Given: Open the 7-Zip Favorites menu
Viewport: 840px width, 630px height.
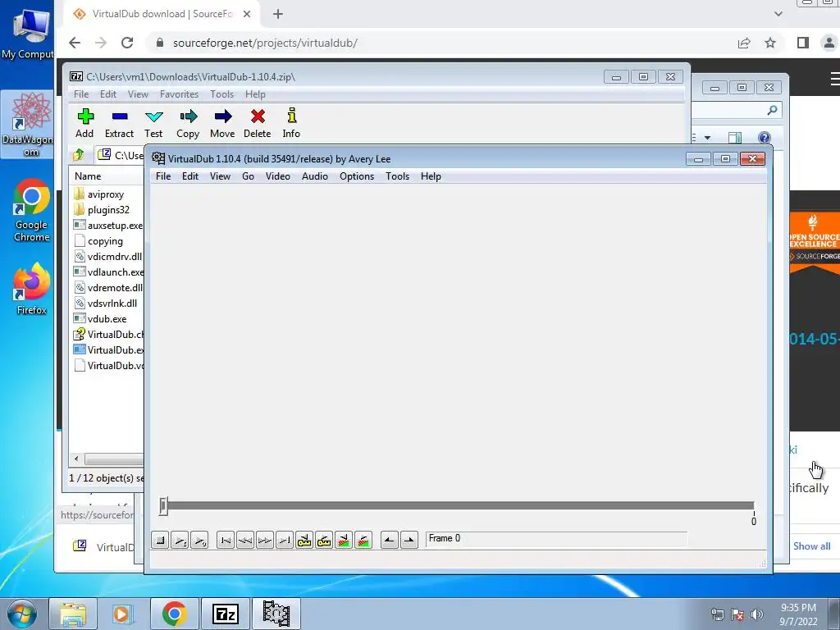Looking at the screenshot, I should 180,94.
